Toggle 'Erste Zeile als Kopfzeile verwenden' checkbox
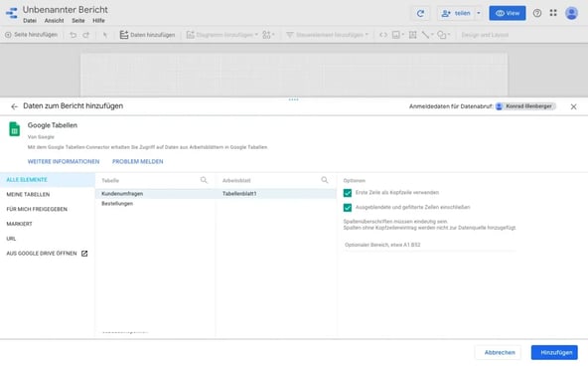Viewport: 588px width, 368px height. [x=348, y=193]
